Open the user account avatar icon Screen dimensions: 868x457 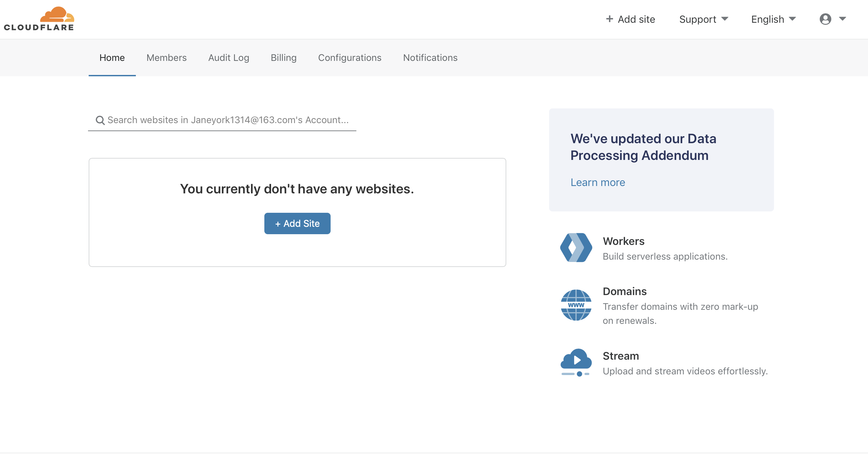(825, 19)
